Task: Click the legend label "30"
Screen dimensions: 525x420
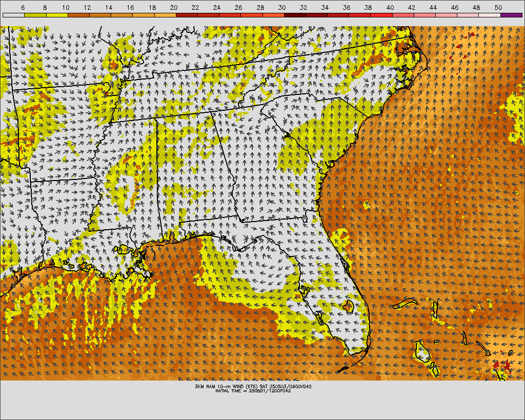Action: pos(282,7)
